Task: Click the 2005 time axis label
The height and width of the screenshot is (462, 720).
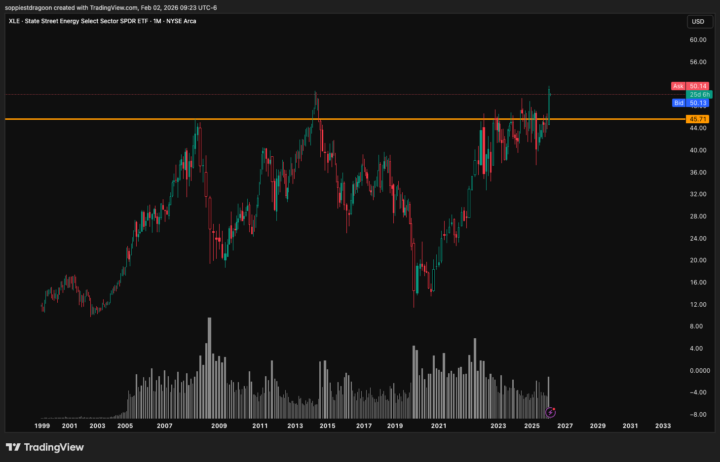Action: click(125, 426)
